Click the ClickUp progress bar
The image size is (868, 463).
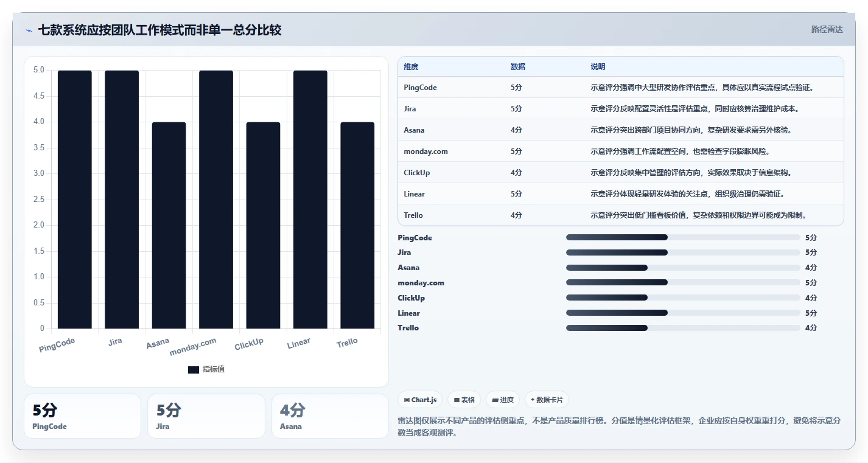[x=683, y=298]
